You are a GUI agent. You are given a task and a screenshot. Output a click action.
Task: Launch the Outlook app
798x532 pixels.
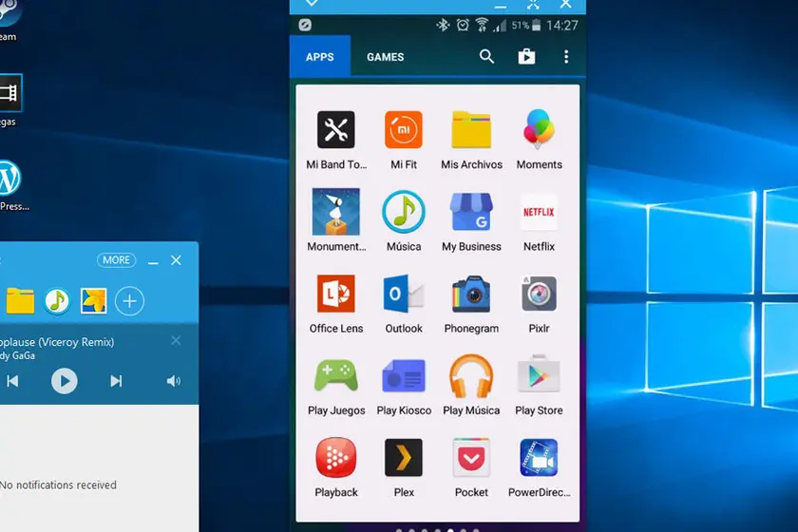click(x=404, y=294)
